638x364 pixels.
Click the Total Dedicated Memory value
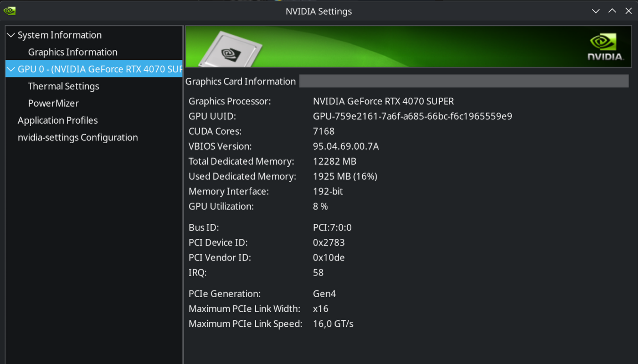335,162
